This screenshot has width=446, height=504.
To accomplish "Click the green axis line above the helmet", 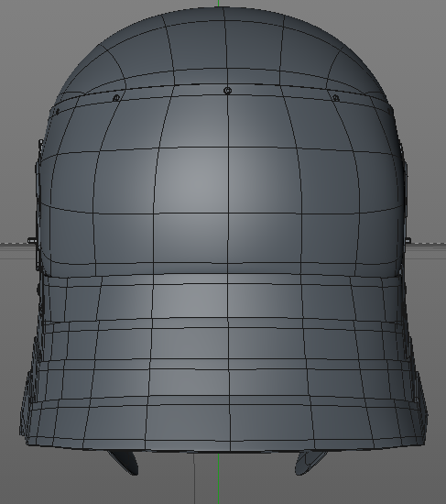I will point(218,3).
